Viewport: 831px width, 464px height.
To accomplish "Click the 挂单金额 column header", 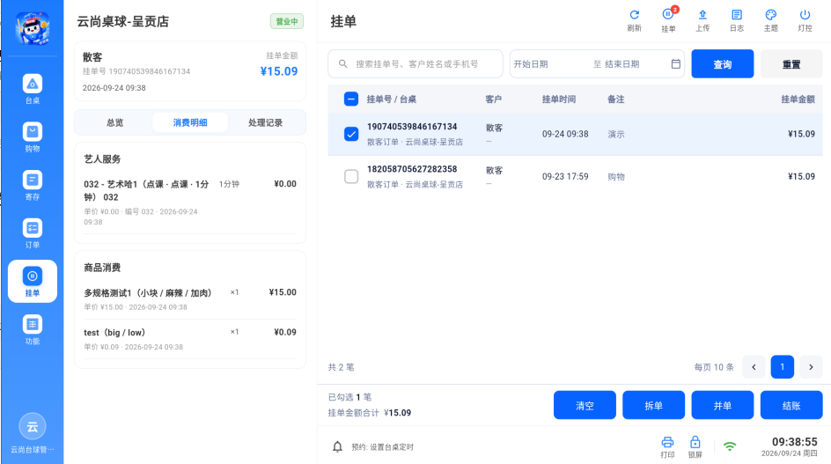I will [x=798, y=99].
